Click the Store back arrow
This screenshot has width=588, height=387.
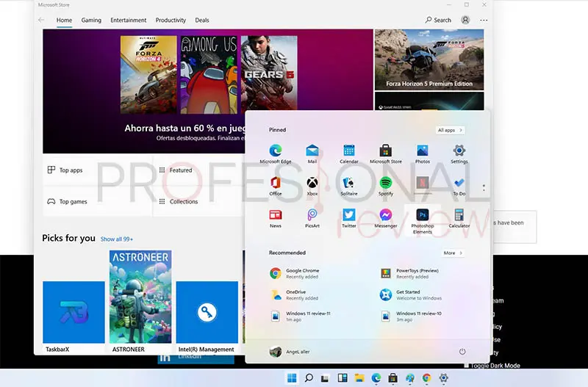41,20
